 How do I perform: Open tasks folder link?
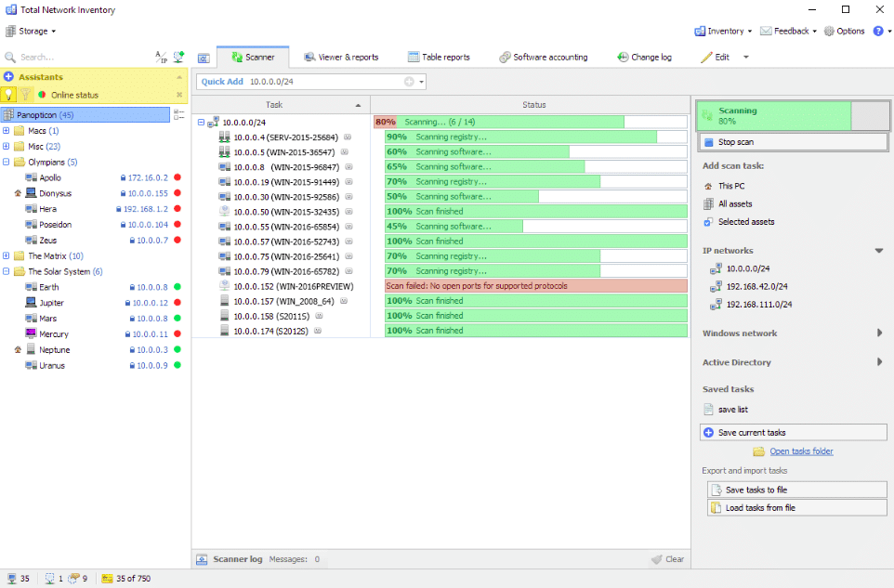[801, 451]
